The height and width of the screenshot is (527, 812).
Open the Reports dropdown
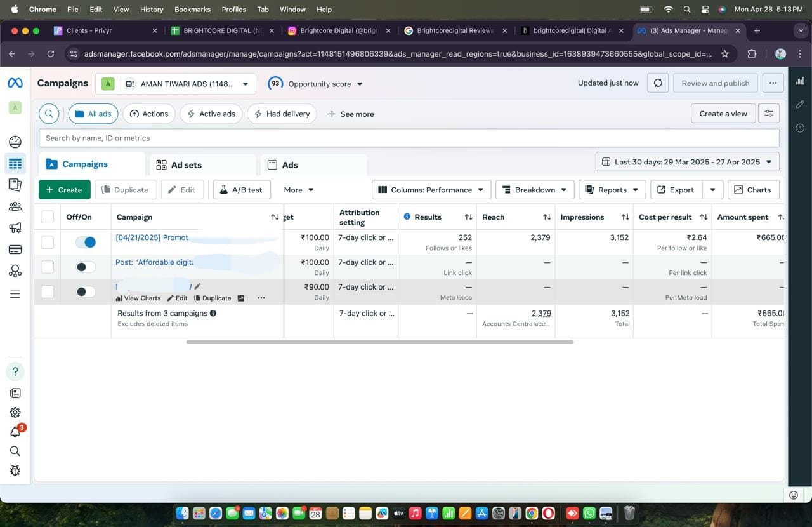tap(612, 190)
